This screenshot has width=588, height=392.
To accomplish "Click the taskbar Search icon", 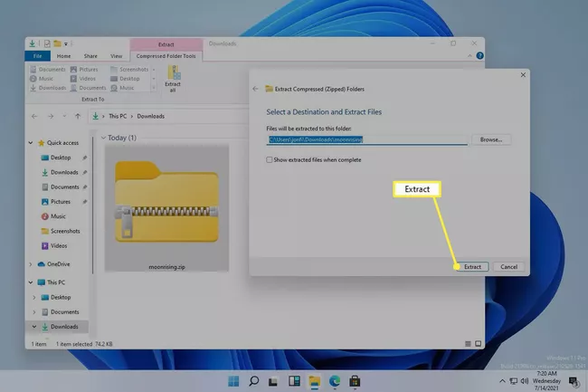I will point(254,380).
